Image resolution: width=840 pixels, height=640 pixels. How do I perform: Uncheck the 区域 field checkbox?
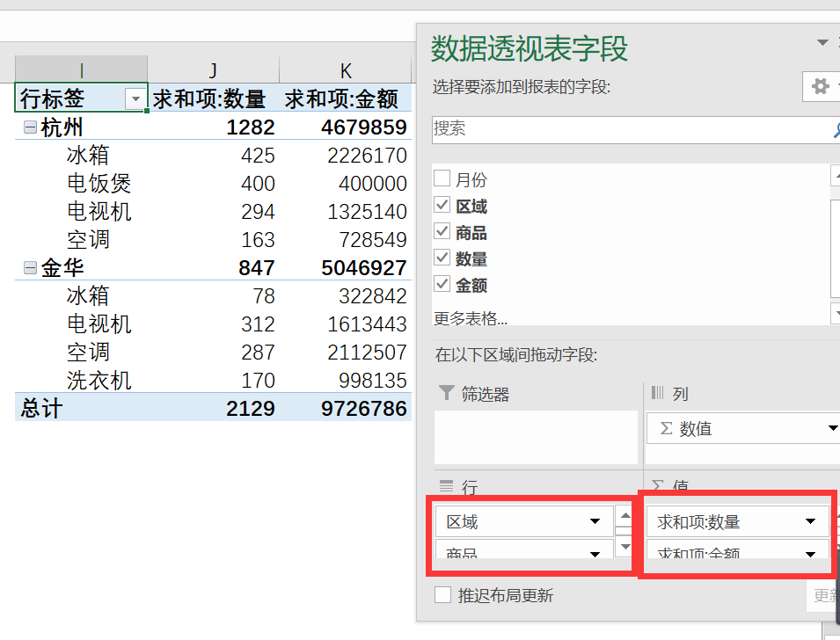(442, 205)
